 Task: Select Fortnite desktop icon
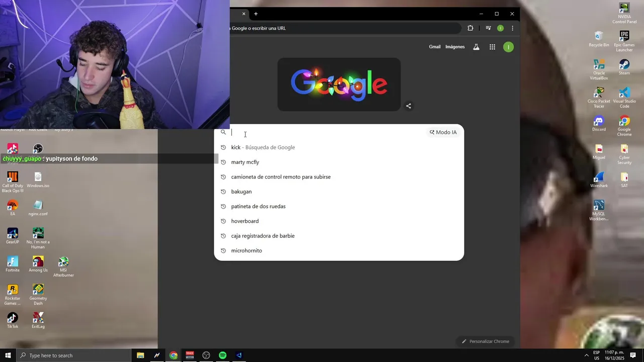(x=13, y=264)
